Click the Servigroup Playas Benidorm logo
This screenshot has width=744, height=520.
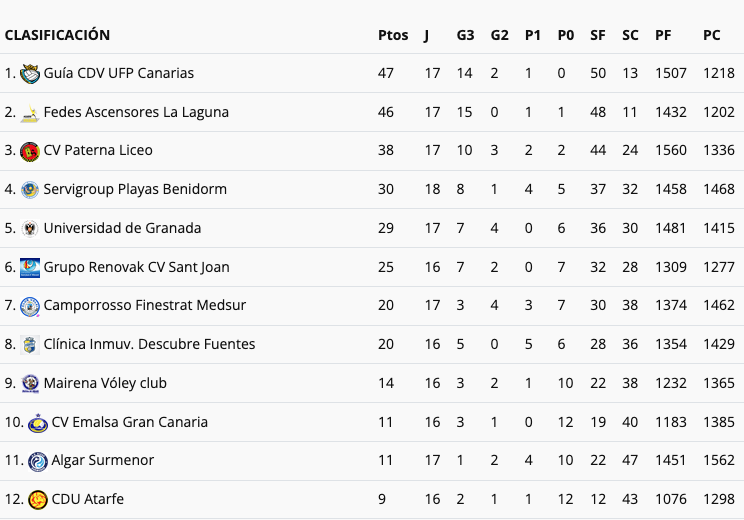point(30,190)
